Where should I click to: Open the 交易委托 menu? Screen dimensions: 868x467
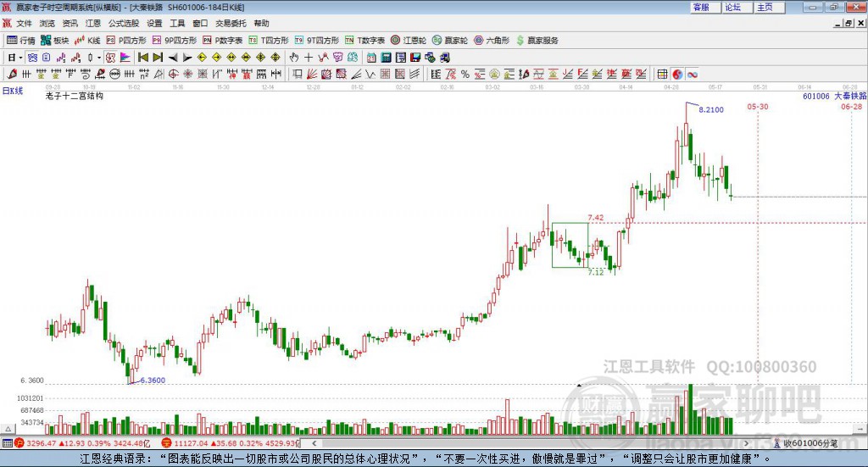pyautogui.click(x=231, y=23)
